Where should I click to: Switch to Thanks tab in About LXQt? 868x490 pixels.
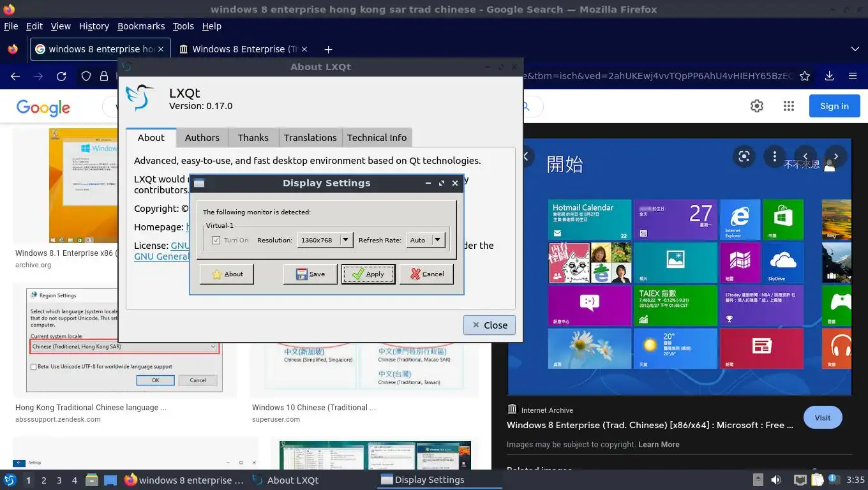tap(253, 137)
